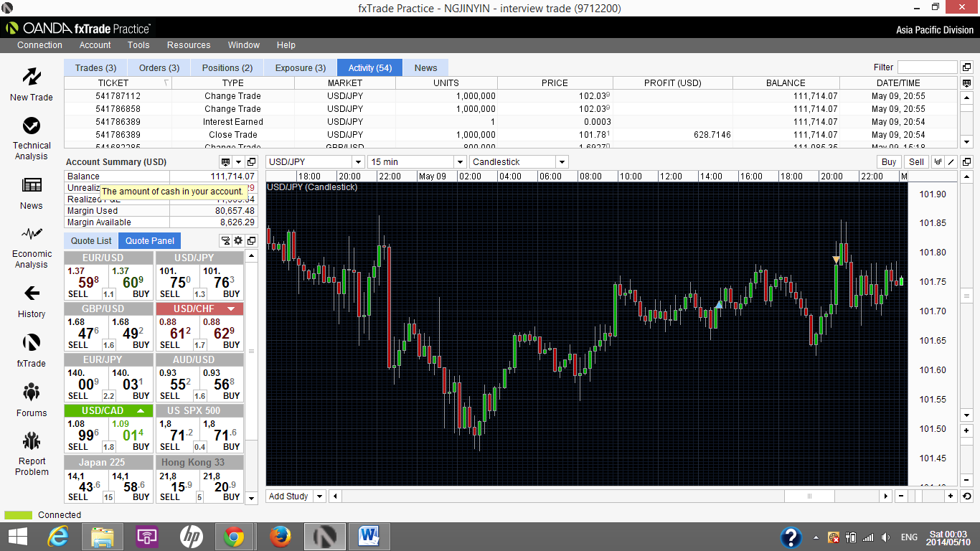The width and height of the screenshot is (980, 551).
Task: Open File Explorer from the taskbar
Action: [x=102, y=537]
